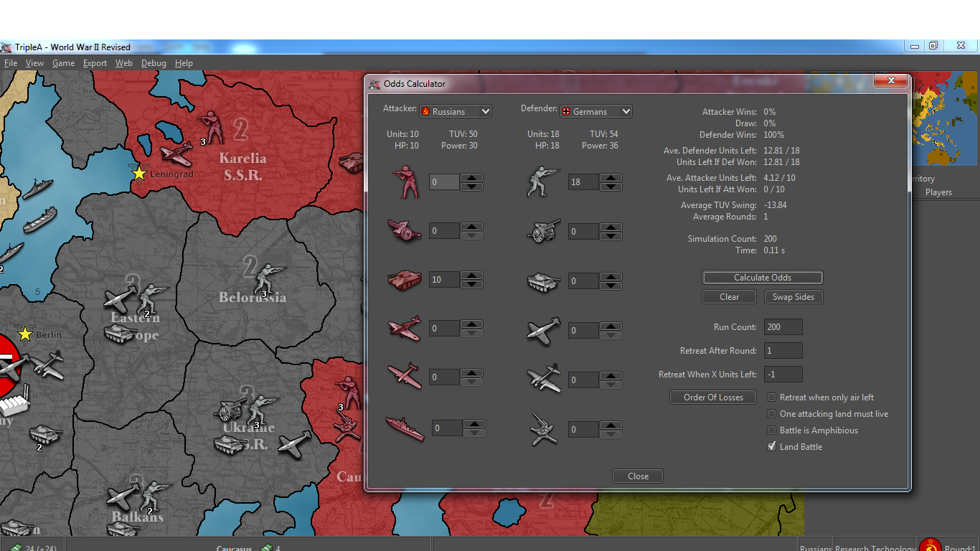
Task: Enable One attacking land must live
Action: pos(772,414)
